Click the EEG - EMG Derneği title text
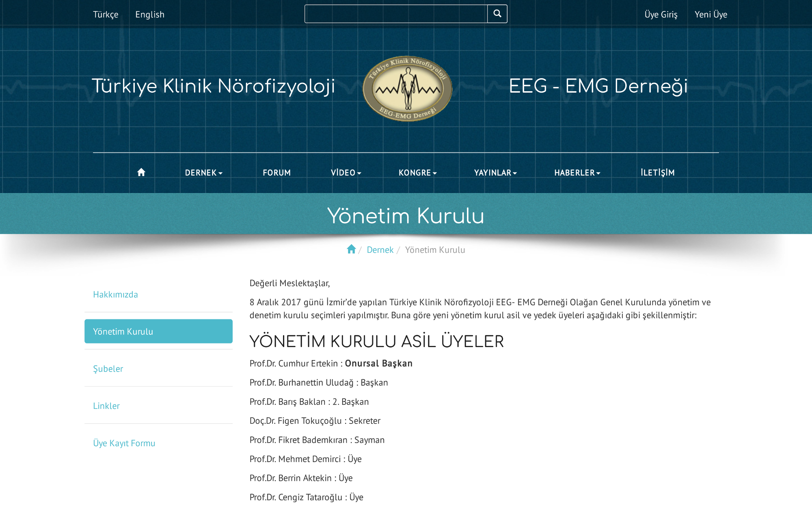Screen dimensions: 812x508 (598, 87)
